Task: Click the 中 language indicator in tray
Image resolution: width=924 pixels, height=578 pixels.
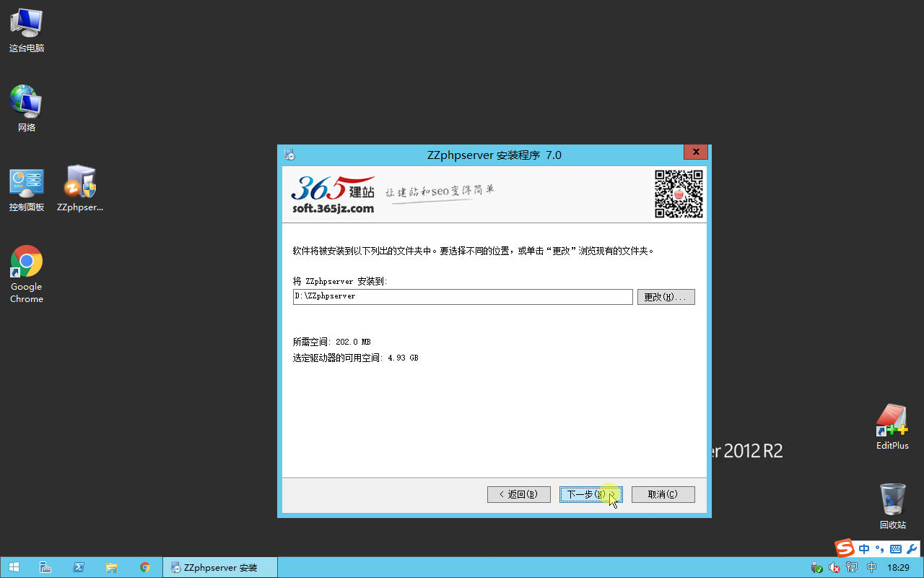Action: pyautogui.click(x=871, y=568)
